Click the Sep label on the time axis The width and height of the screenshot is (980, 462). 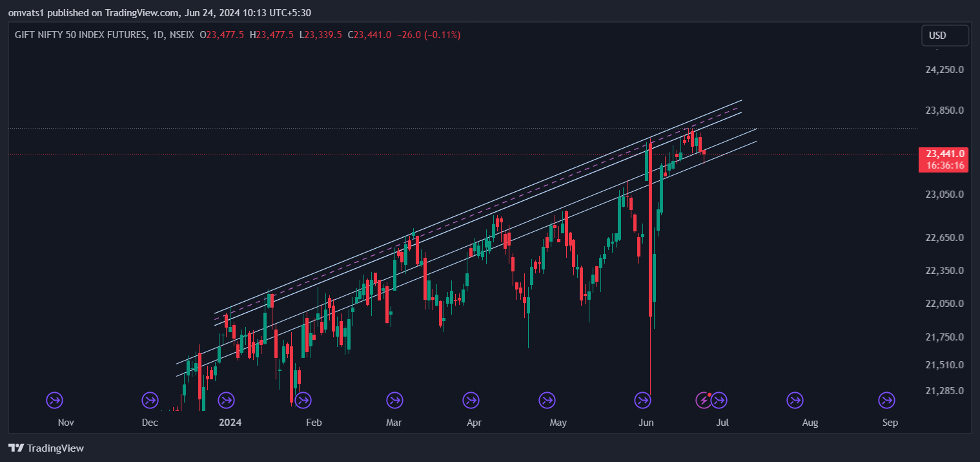click(890, 423)
